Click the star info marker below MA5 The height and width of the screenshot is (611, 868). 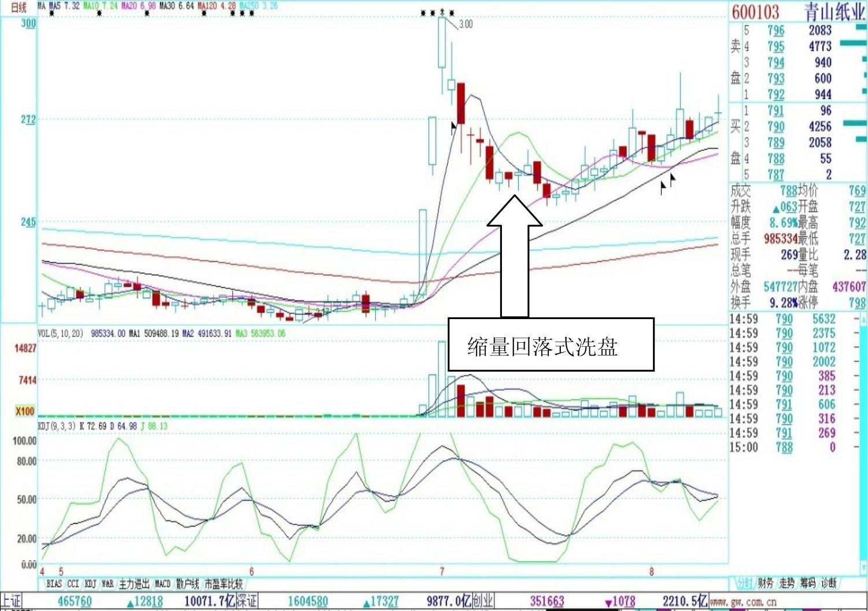pos(51,13)
